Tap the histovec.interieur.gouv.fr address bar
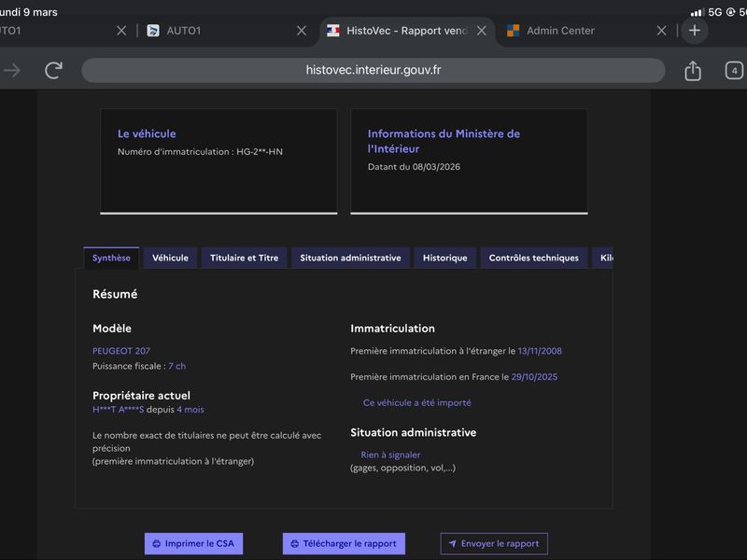 (373, 71)
